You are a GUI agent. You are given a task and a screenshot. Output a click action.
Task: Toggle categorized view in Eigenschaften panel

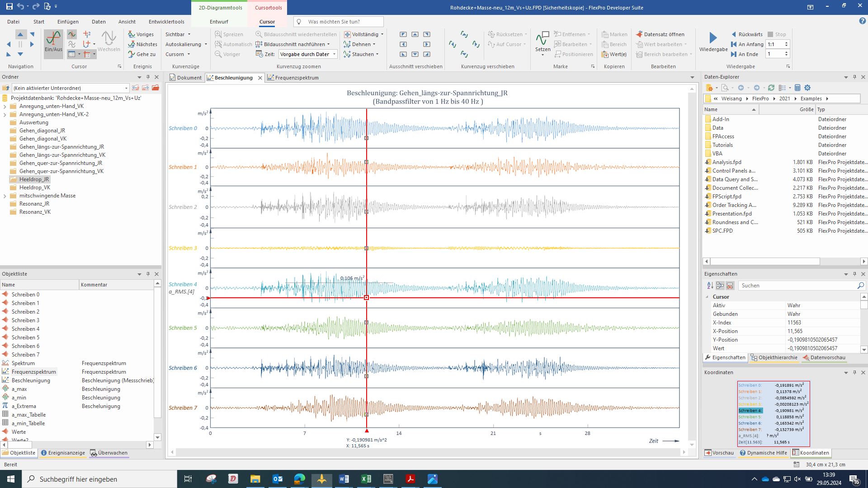click(x=720, y=286)
